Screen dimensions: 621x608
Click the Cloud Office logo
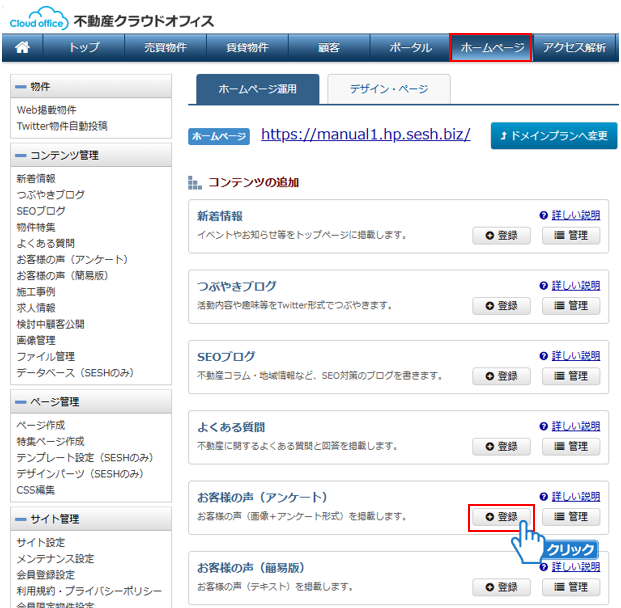tap(38, 20)
